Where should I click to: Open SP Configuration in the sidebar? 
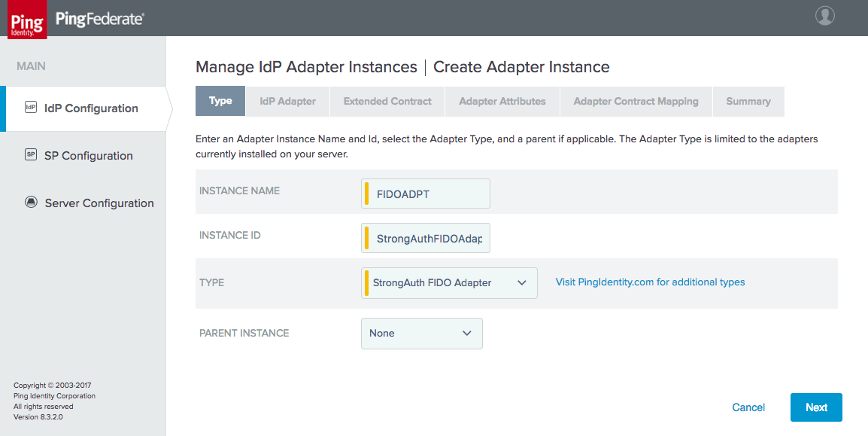[83, 156]
